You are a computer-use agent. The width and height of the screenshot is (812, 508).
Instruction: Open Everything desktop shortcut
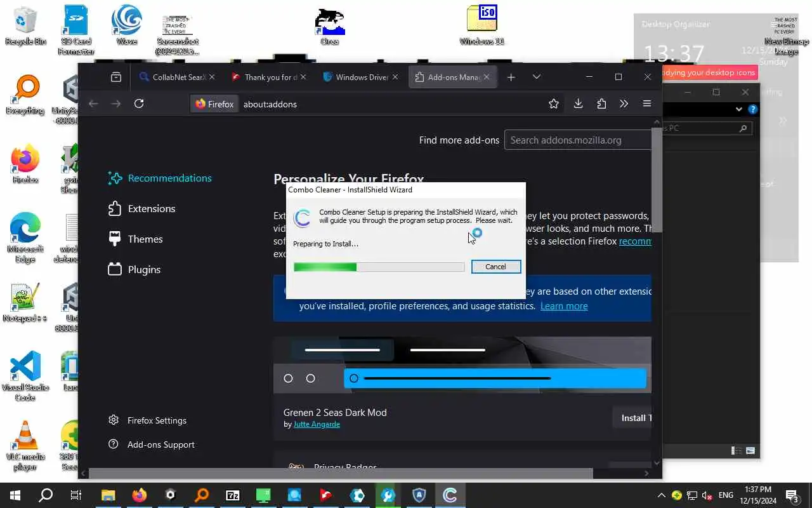click(25, 95)
